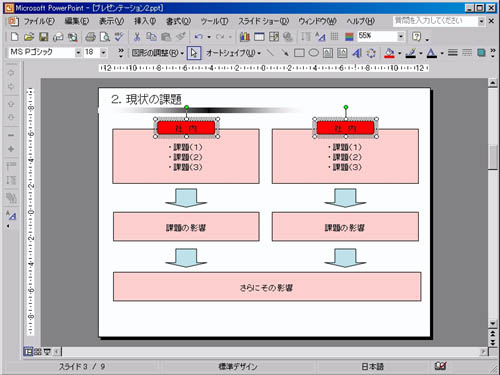The height and width of the screenshot is (375, 500).
Task: Click the Cut scissors icon
Action: pos(137,37)
